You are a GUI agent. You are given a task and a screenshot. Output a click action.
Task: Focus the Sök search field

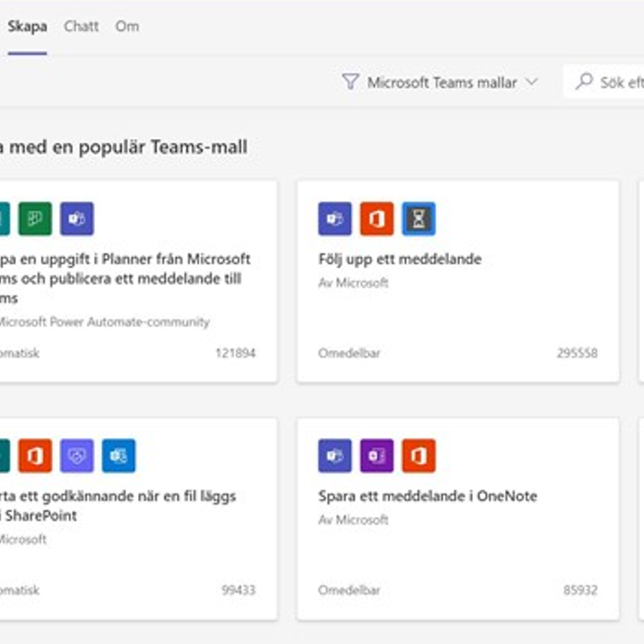(x=604, y=82)
